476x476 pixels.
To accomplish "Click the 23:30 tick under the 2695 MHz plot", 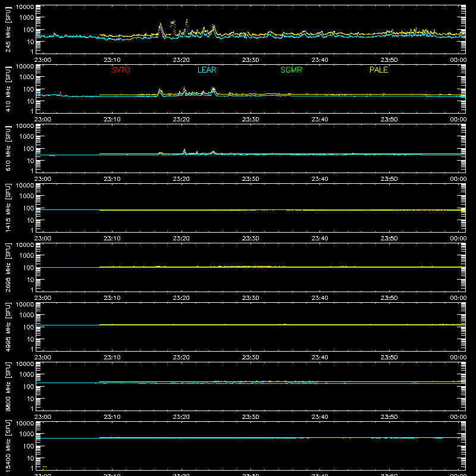I will [250, 298].
